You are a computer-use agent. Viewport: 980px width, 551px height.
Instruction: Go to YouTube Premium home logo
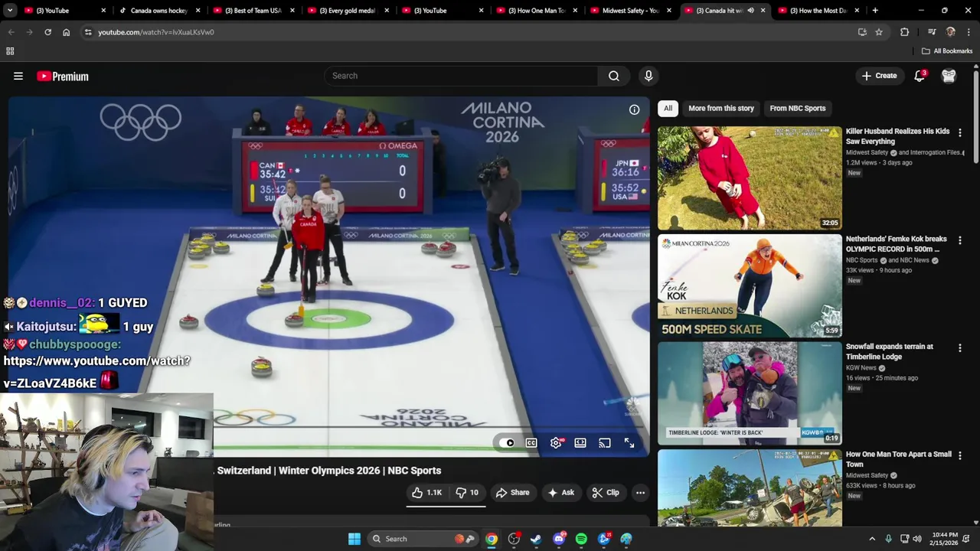(63, 76)
